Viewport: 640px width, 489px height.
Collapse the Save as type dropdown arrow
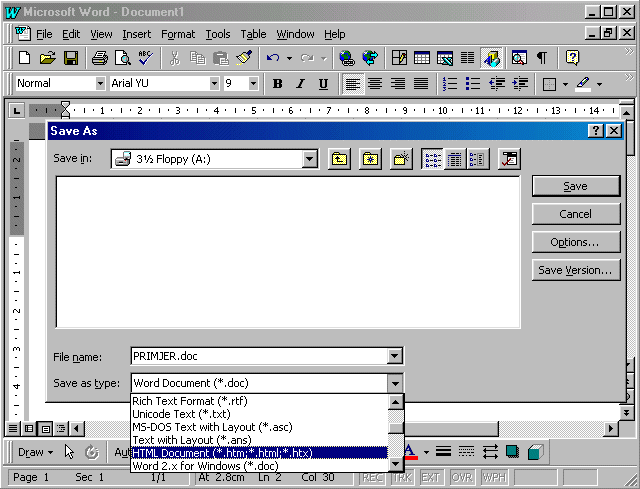coord(395,383)
